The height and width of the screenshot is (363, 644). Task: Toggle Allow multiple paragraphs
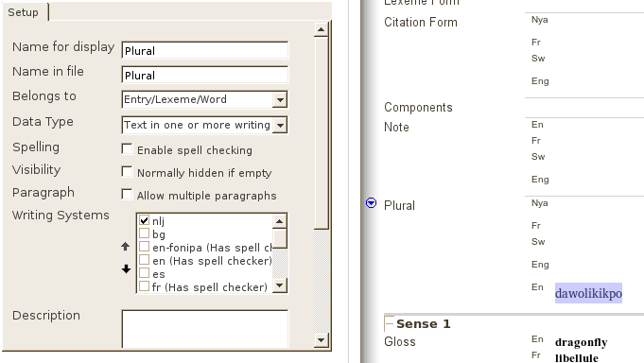pyautogui.click(x=127, y=194)
